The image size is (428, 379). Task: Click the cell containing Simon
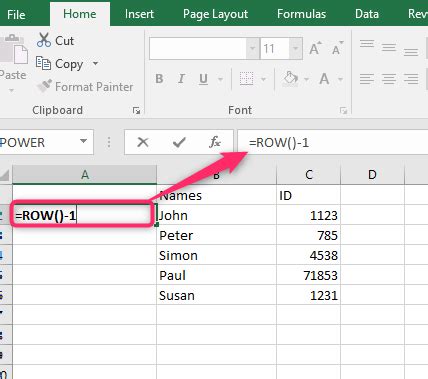coord(216,255)
